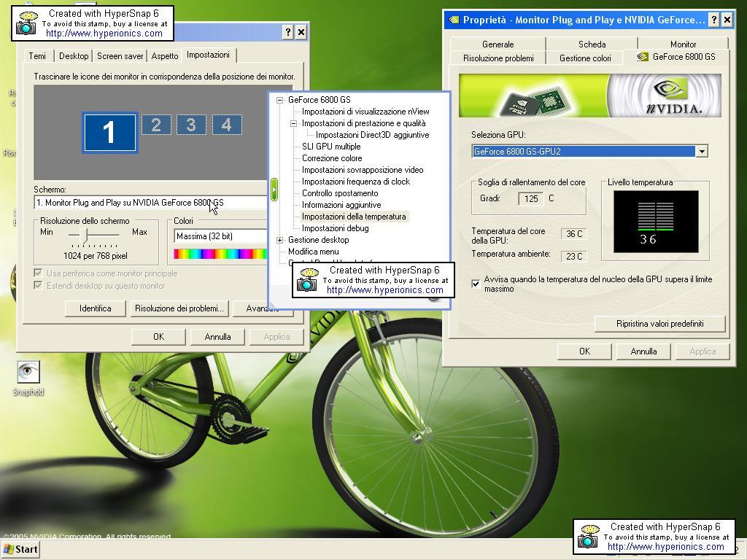Open the Windows Start menu
This screenshot has width=747, height=560.
pyautogui.click(x=20, y=550)
